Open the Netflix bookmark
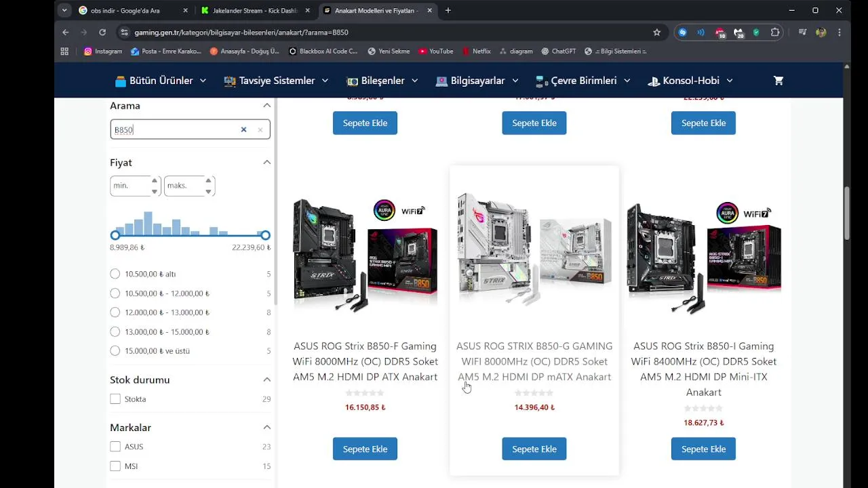Screen dimensions: 868x488 (477, 52)
